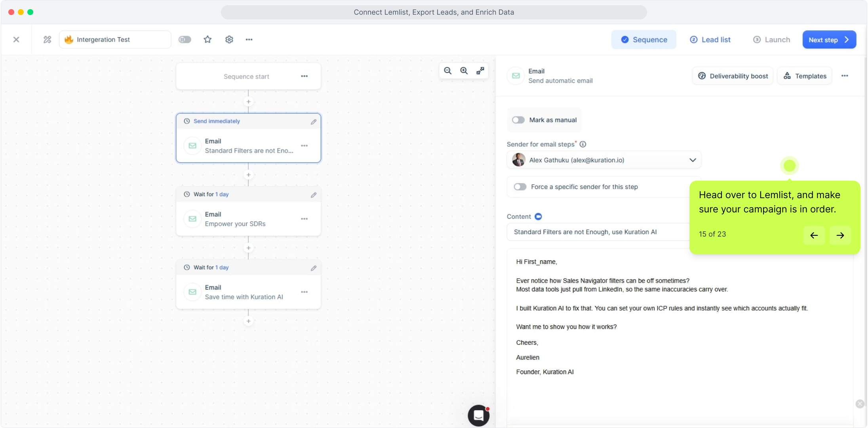Star the campaign as favorite
Screen dimensions: 868x428
[x=207, y=40]
